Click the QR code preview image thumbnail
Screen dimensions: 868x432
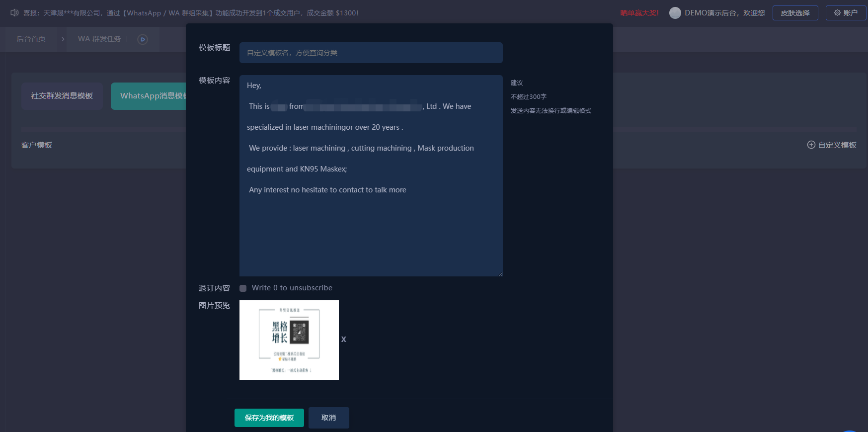pos(289,340)
